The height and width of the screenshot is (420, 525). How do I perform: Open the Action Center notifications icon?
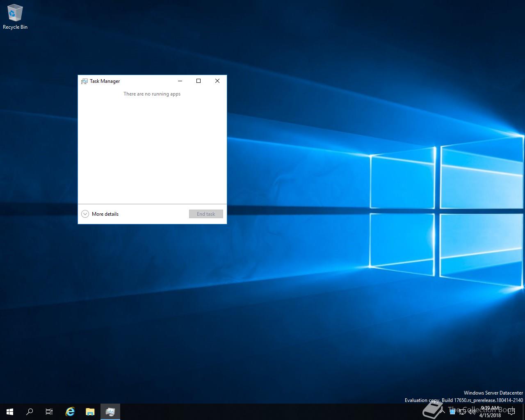coord(511,412)
